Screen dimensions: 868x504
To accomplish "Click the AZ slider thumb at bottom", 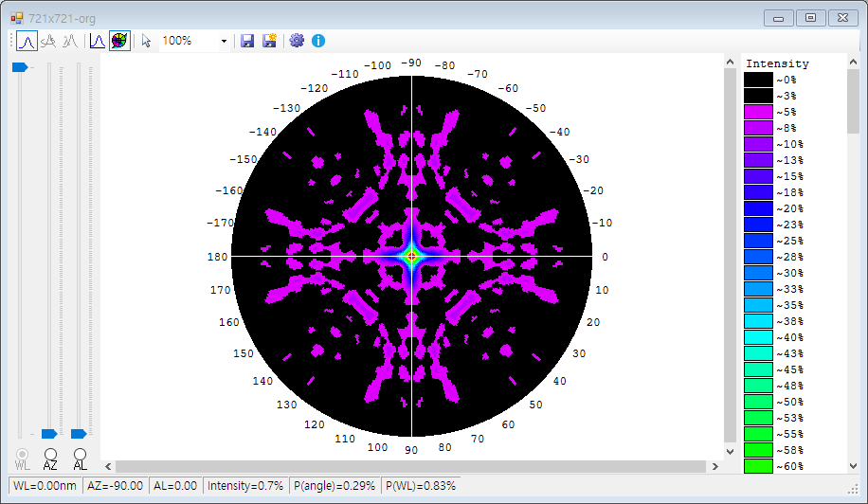I will pyautogui.click(x=49, y=433).
